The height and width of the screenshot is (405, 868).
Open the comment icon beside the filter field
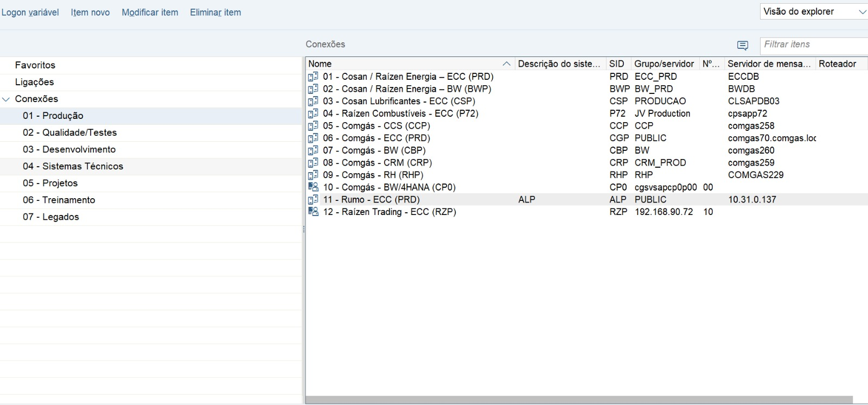point(743,45)
